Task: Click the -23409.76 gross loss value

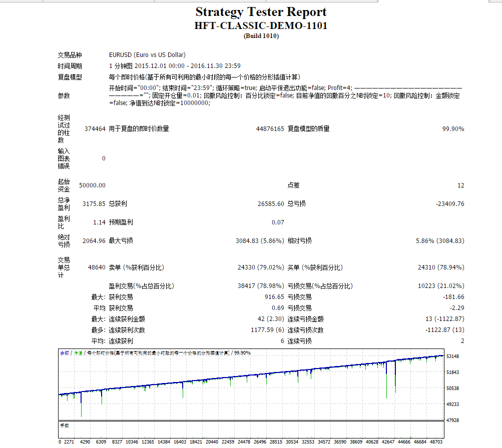Action: coord(450,204)
